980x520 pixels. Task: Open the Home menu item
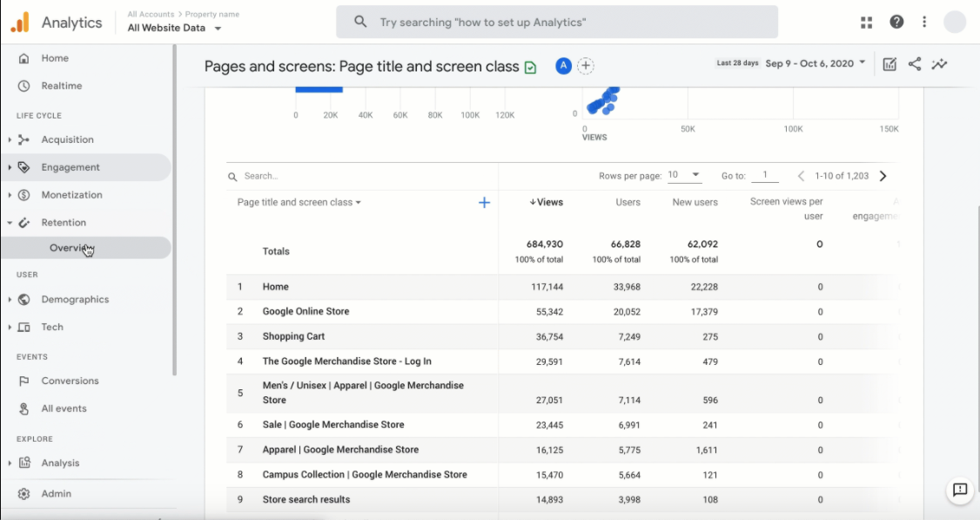click(x=55, y=58)
